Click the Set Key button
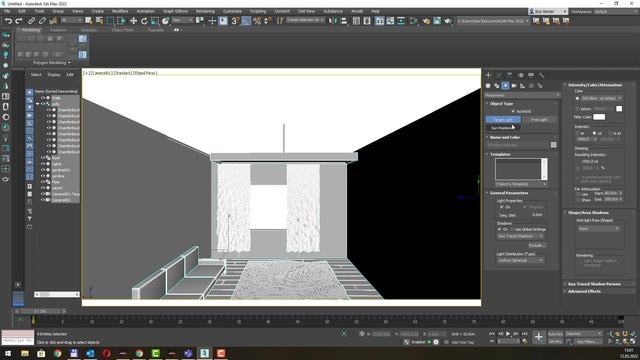Screen dimensions: 640x360 [555, 341]
